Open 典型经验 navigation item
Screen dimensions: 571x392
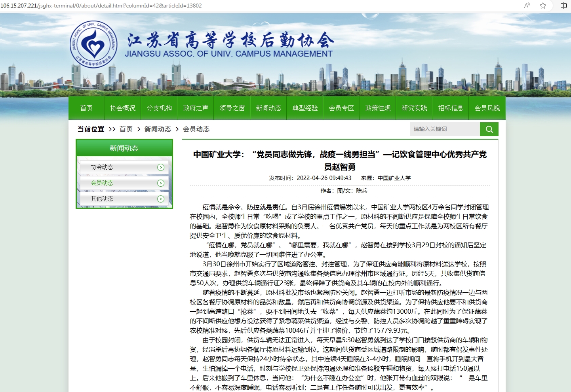[305, 108]
